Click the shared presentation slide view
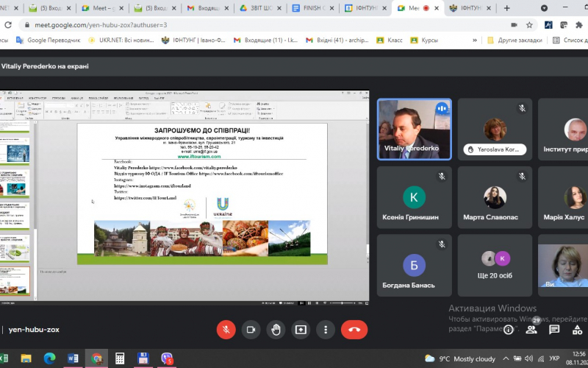 [x=184, y=196]
